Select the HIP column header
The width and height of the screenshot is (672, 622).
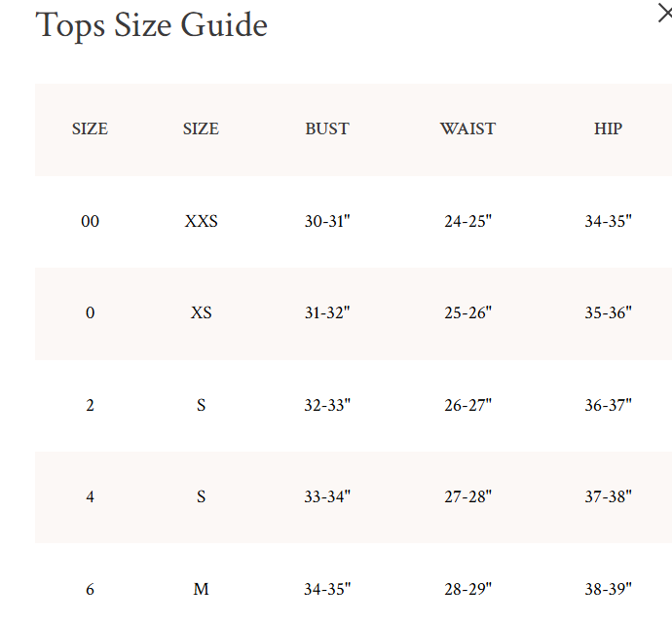(x=608, y=128)
